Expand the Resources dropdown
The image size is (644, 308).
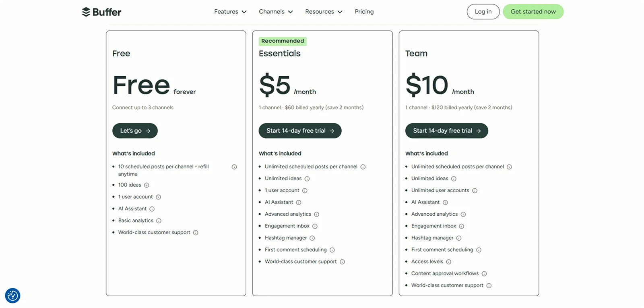click(x=324, y=12)
